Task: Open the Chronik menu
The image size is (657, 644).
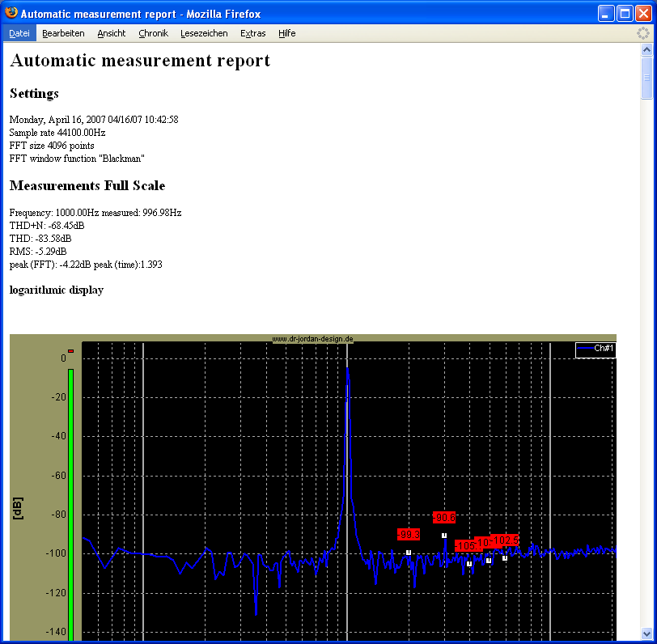Action: coord(153,33)
